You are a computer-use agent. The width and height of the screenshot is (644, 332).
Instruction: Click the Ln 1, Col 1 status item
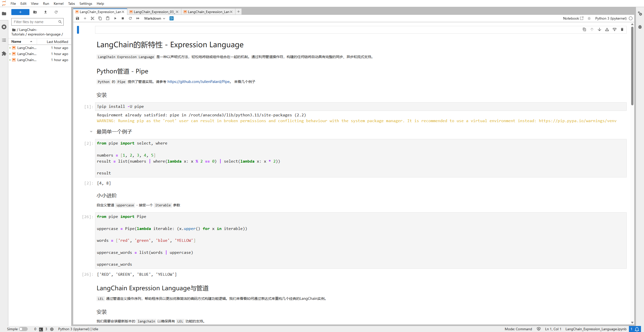(553, 329)
